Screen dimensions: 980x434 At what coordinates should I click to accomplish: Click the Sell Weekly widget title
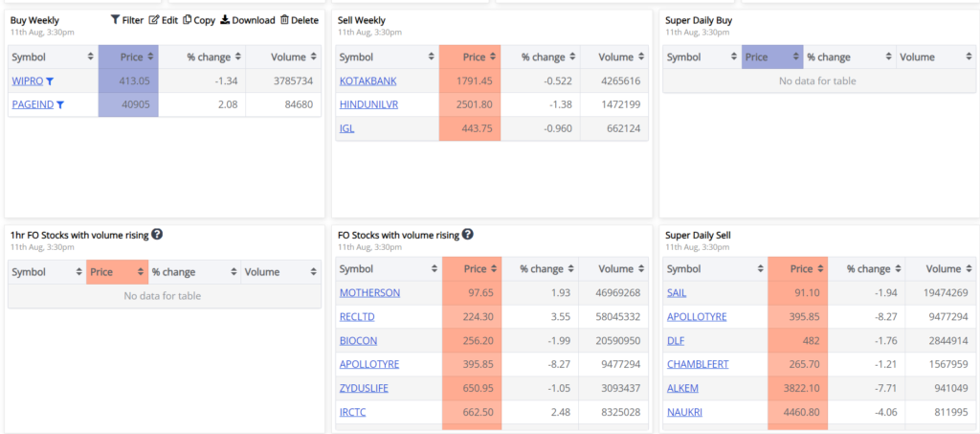361,20
